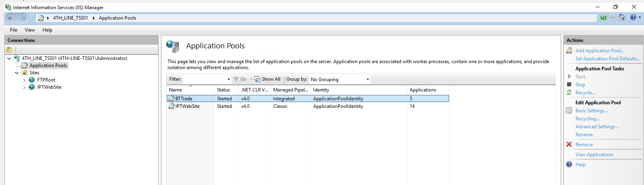This screenshot has height=185, width=644.
Task: Click the IPTWebSite application pool icon in list
Action: 171,106
